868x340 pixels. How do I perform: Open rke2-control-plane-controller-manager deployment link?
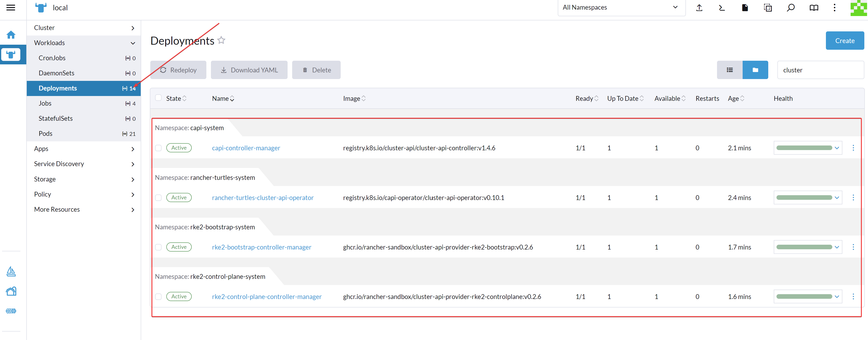[x=267, y=297]
